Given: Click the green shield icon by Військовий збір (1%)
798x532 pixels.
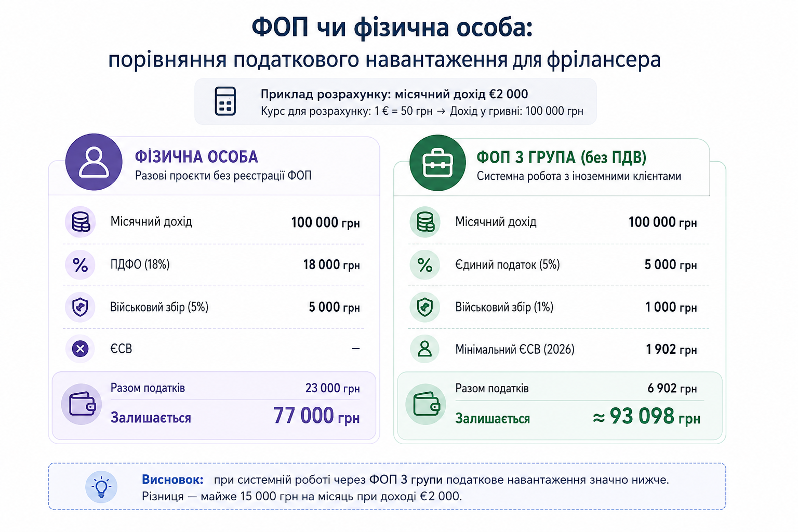Looking at the screenshot, I should 425,307.
